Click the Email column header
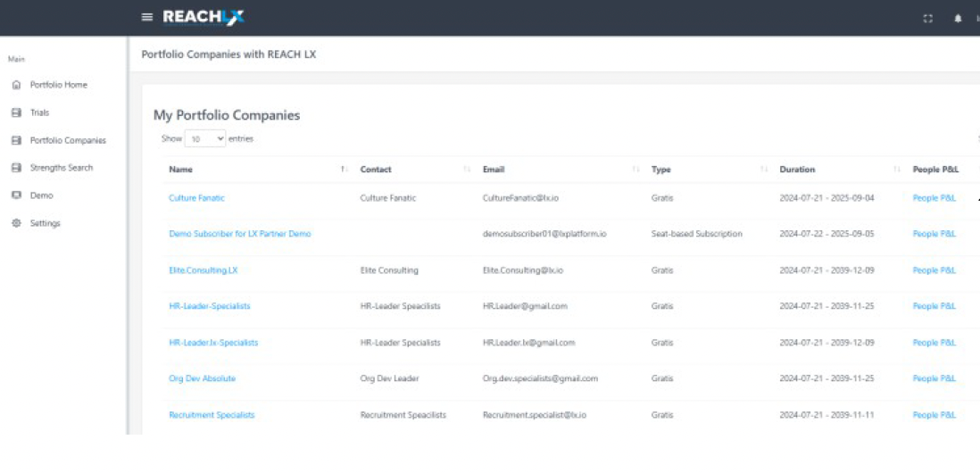980x473 pixels. pos(494,170)
